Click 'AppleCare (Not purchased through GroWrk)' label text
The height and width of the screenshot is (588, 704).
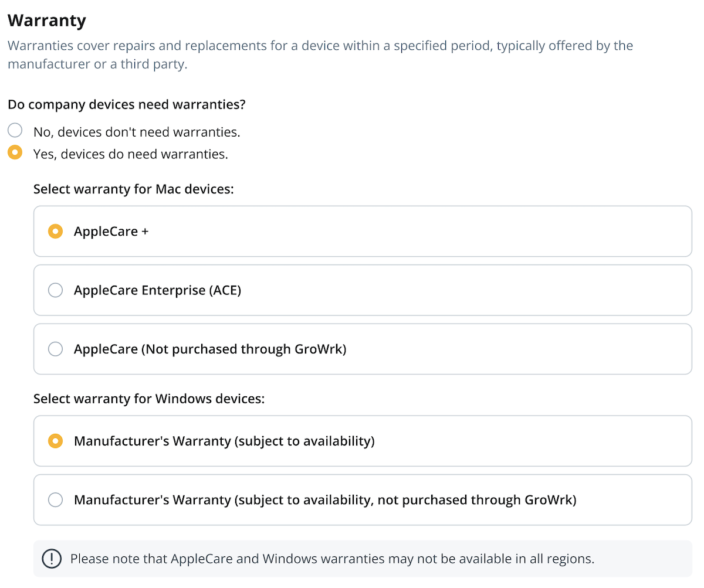(x=210, y=349)
